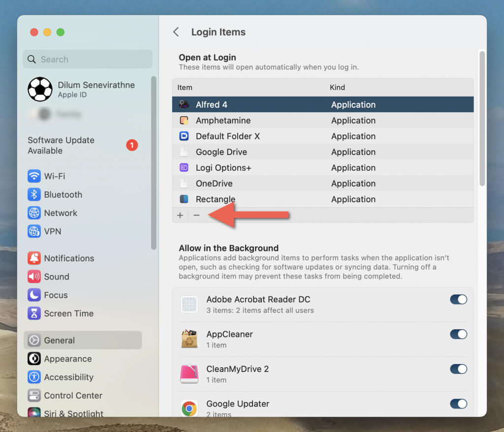Screen dimensions: 504x432
Task: Click the soccer ball profile picture
Action: (40, 90)
